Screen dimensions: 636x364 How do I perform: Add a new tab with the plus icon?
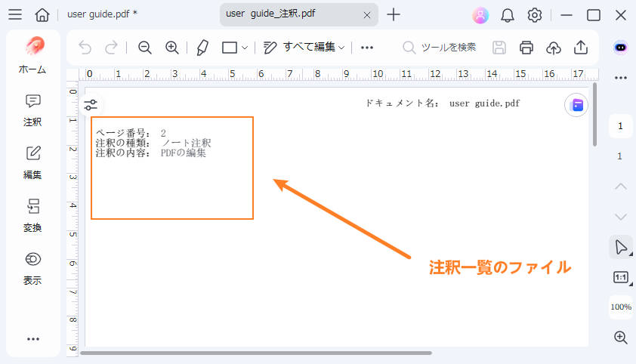click(394, 15)
